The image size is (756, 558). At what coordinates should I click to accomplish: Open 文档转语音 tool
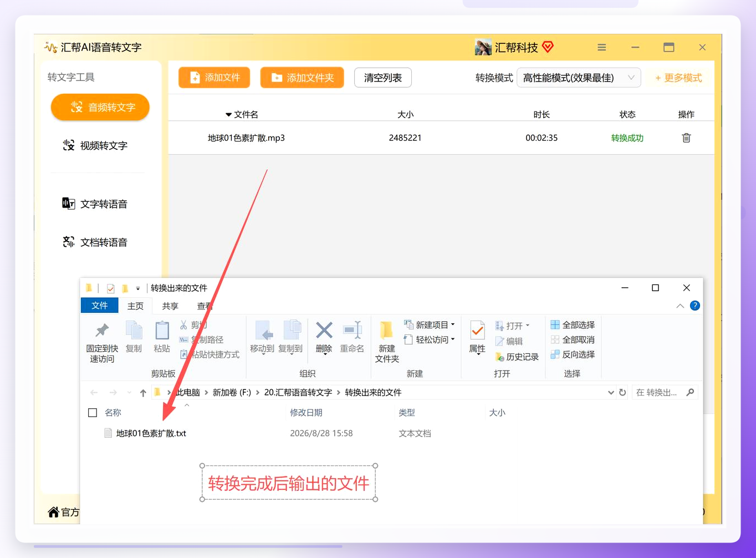point(95,242)
